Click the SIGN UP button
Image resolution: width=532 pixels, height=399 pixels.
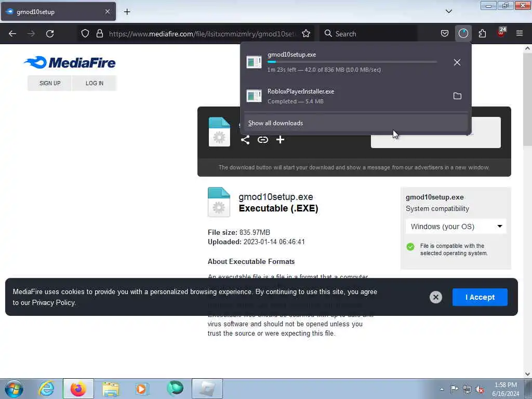[50, 83]
